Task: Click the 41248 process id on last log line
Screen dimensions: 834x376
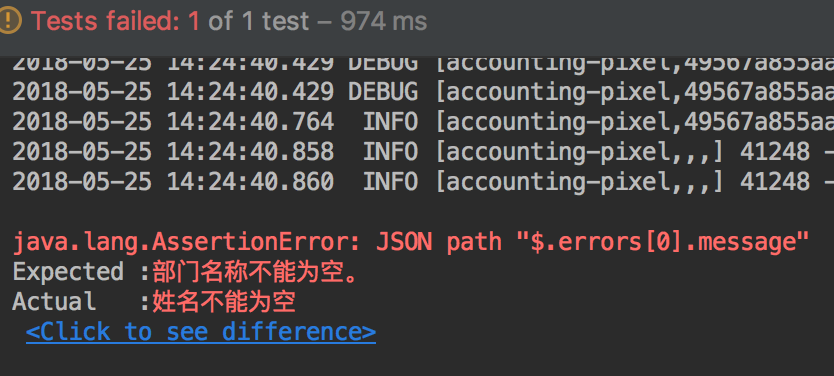Action: (x=775, y=181)
